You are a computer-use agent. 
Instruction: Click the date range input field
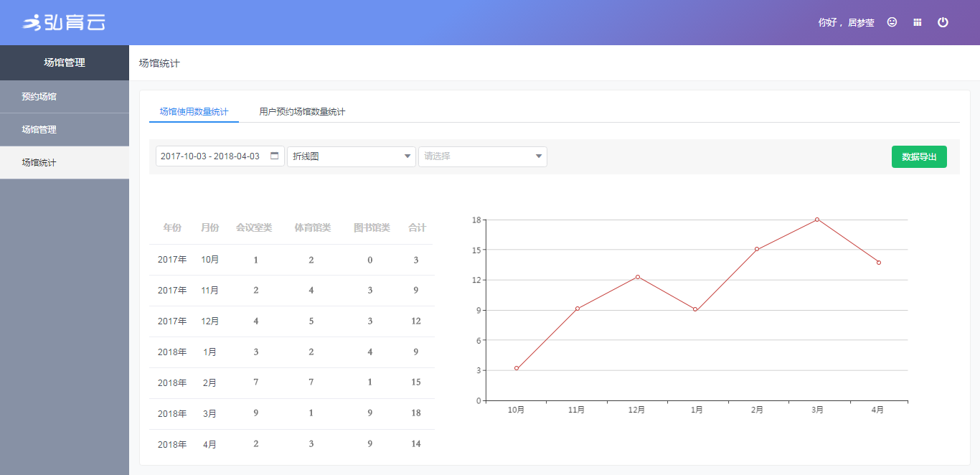(210, 156)
